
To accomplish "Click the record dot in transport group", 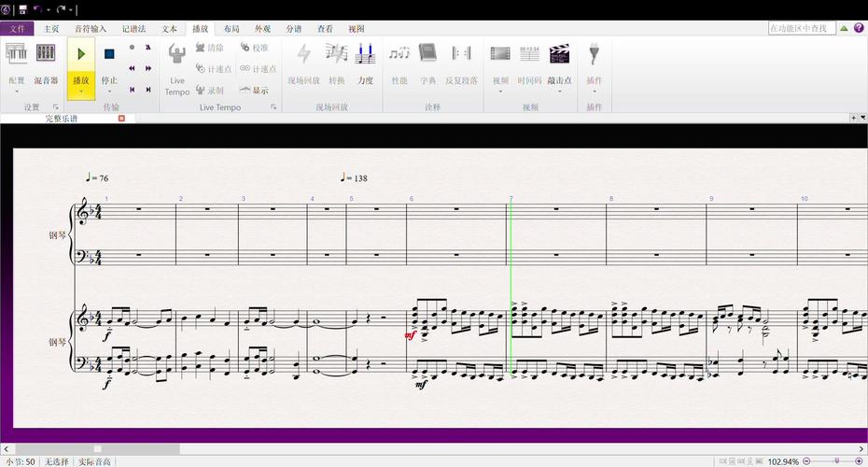I will click(132, 47).
